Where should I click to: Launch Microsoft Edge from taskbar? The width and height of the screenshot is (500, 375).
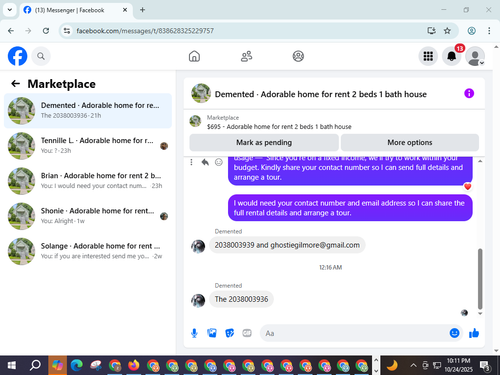coord(76,366)
